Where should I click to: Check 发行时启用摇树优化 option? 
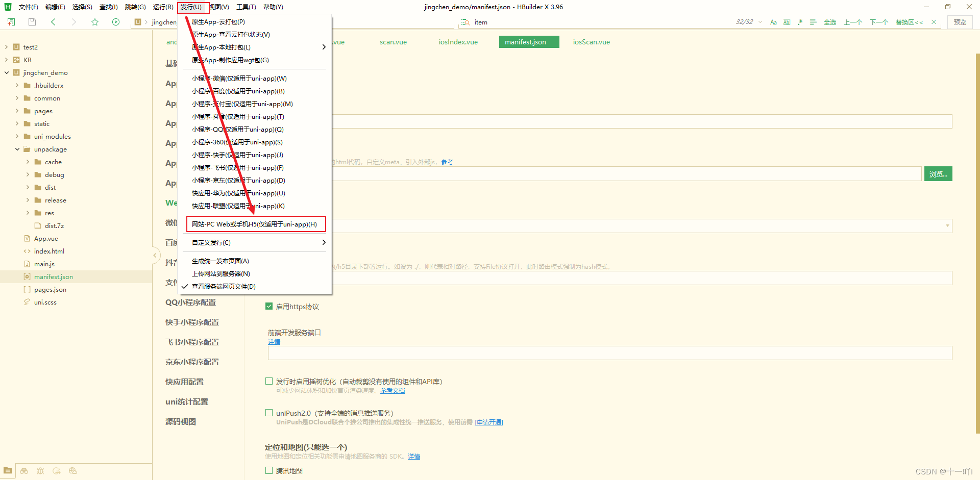point(269,381)
